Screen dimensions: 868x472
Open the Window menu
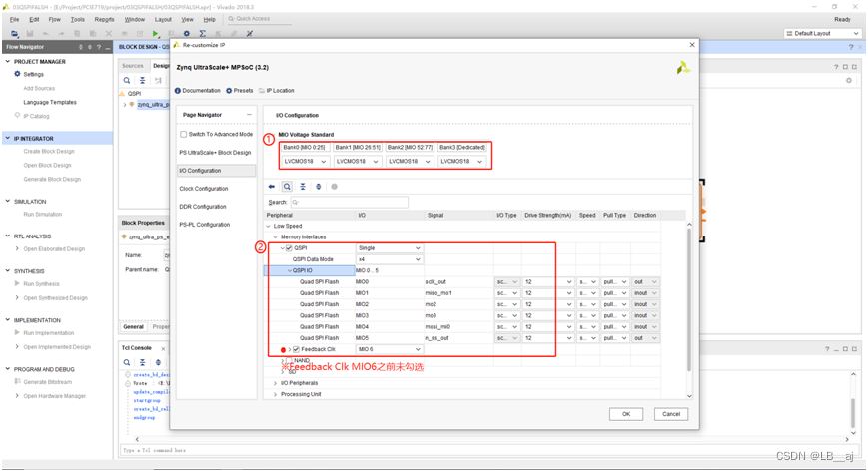135,19
